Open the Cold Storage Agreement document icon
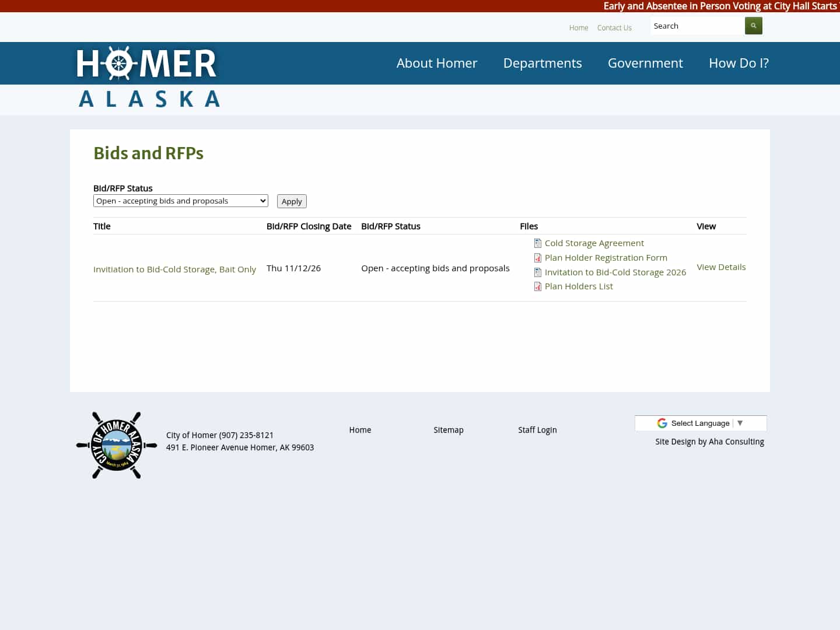This screenshot has width=840, height=630. (538, 243)
